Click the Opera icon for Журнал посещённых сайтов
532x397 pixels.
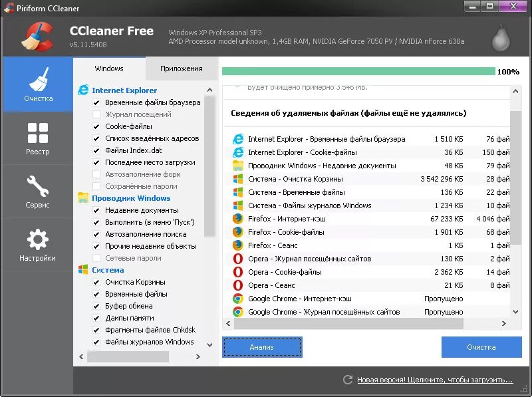pyautogui.click(x=238, y=259)
